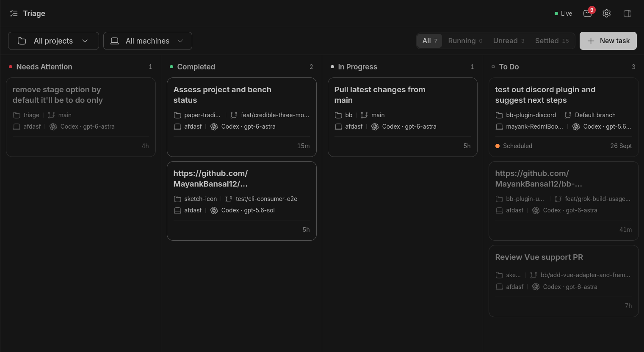Screen dimensions: 644x352
Task: Click the laptop icon in the 'Assess project' card
Action: tap(177, 126)
